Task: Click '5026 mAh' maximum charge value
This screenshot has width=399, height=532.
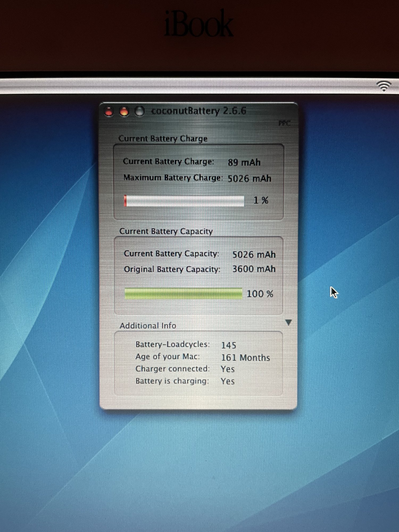Action: pyautogui.click(x=249, y=178)
